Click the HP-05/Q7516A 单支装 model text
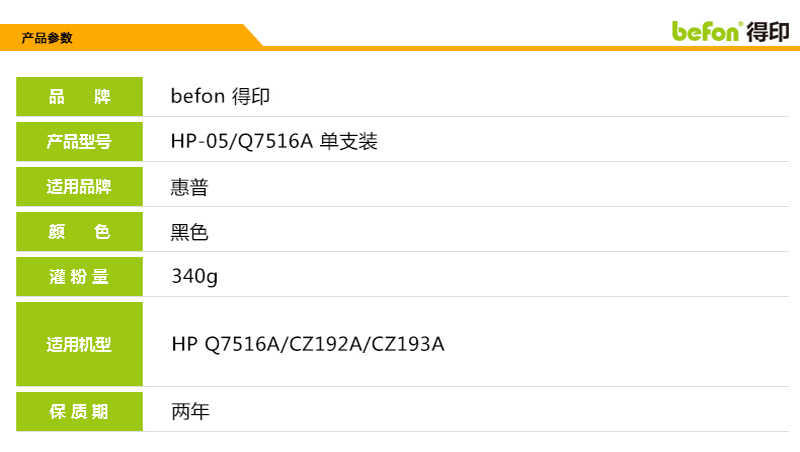Viewport: 800px width, 452px height. coord(274,141)
